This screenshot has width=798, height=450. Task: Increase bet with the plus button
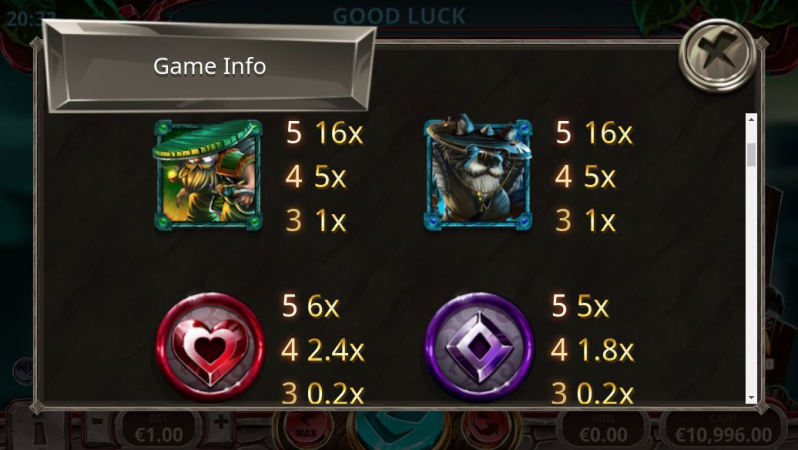coord(220,422)
